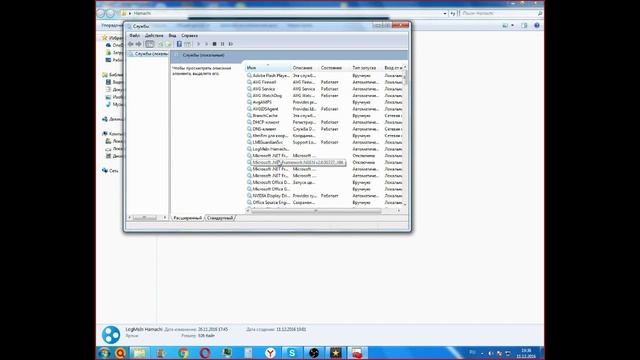
Task: Select the AVG Firewall service
Action: coord(324,82)
